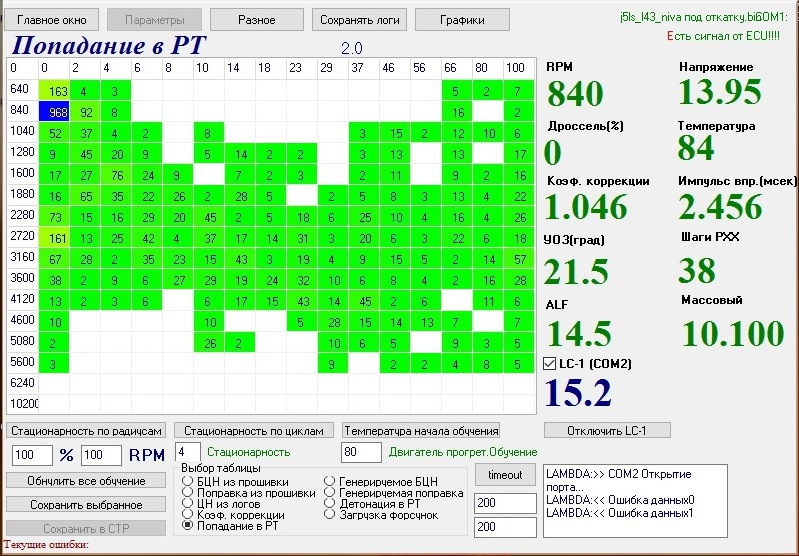Click cell 26 in 5080 row
This screenshot has height=556, width=799.
[x=209, y=343]
